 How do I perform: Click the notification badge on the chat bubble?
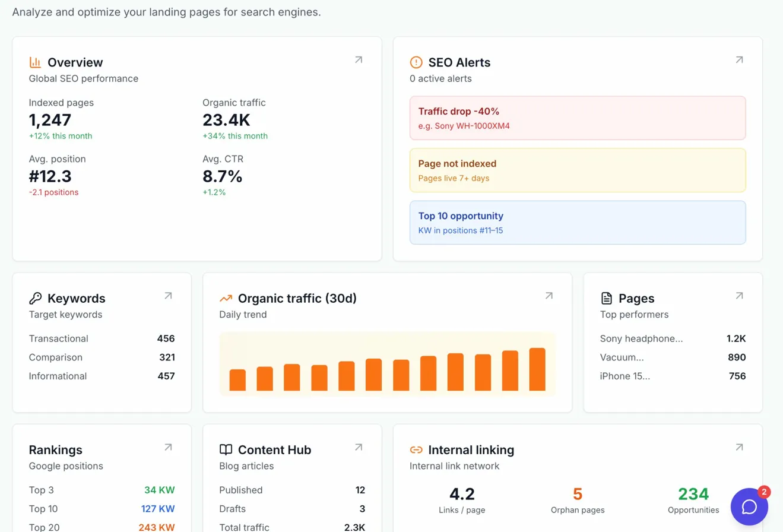click(763, 492)
